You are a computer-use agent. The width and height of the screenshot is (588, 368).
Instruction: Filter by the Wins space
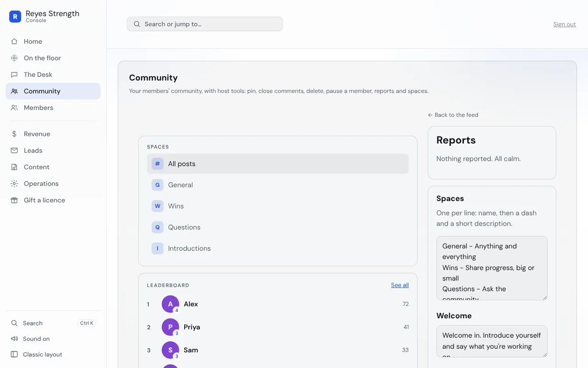pos(277,206)
